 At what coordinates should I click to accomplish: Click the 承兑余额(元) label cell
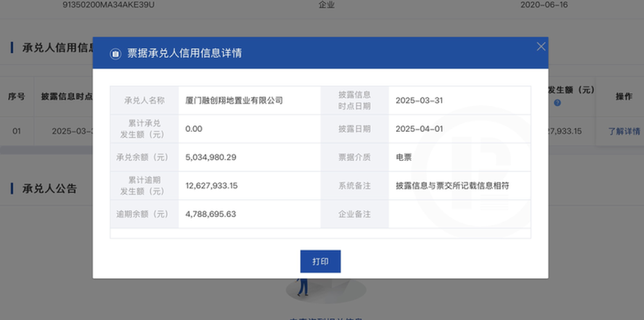tap(144, 158)
